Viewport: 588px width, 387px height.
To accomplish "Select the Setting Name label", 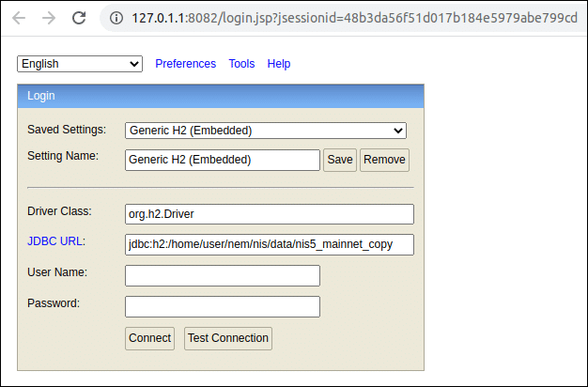I will (63, 156).
